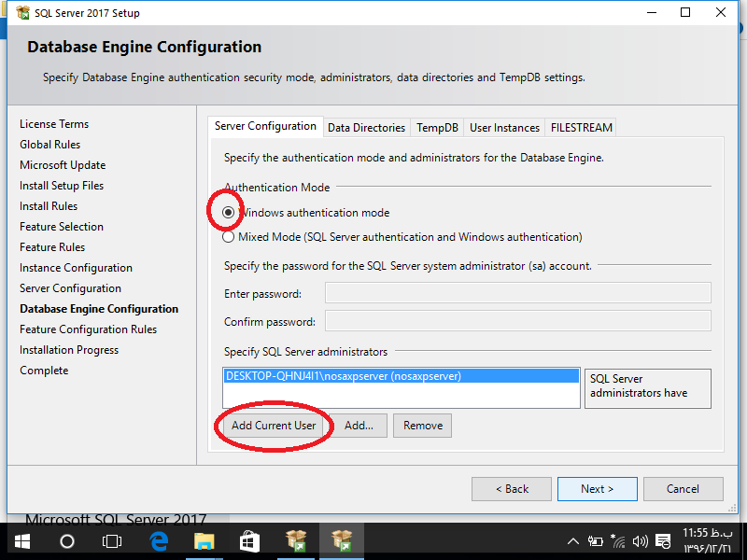Open the TempDB tab
The image size is (747, 560).
(x=437, y=128)
